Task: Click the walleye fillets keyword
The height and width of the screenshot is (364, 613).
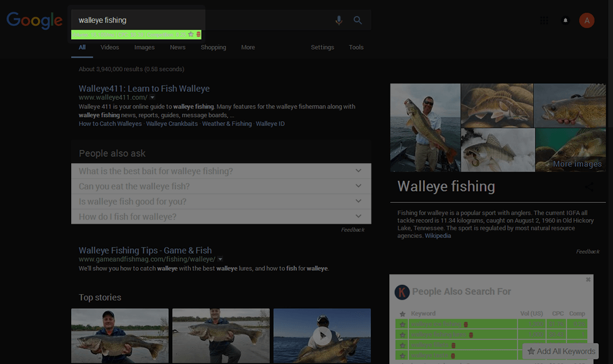Action: coord(430,345)
